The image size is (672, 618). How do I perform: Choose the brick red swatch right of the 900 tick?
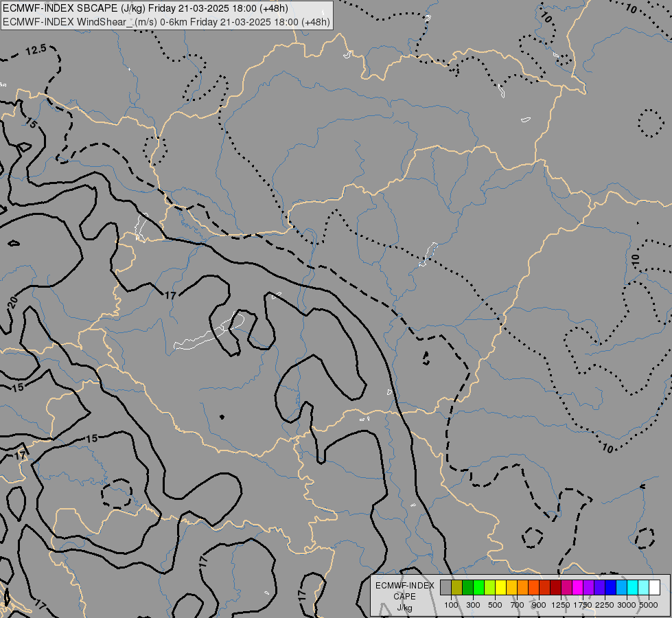click(545, 588)
